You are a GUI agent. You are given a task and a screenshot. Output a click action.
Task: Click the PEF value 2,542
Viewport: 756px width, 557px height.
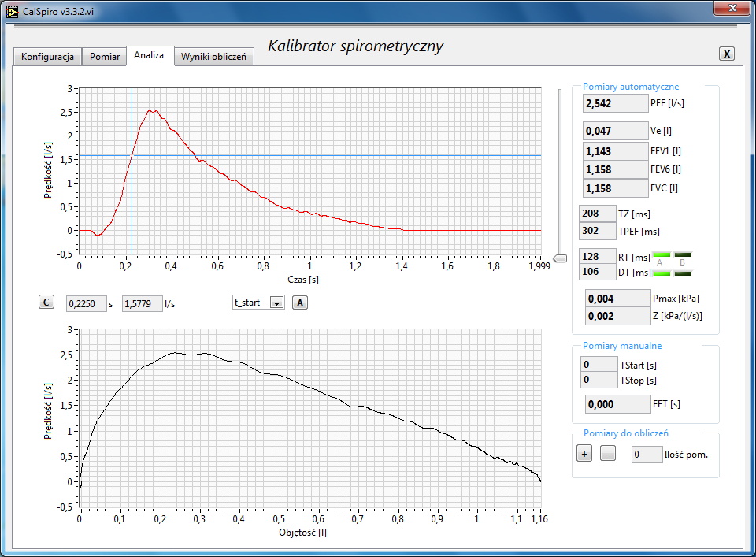pos(615,103)
